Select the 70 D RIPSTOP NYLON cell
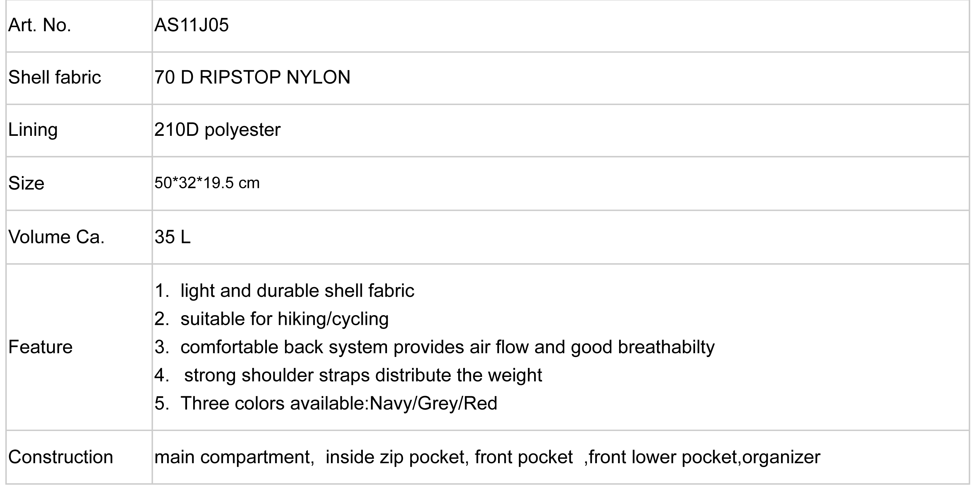Image resolution: width=980 pixels, height=497 pixels. (x=561, y=78)
